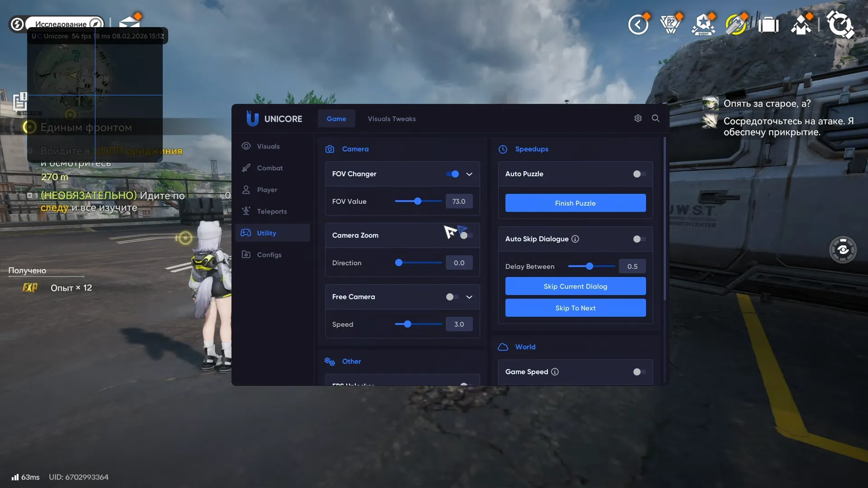This screenshot has height=488, width=868.
Task: Adjust the FOV Value slider
Action: click(x=418, y=202)
